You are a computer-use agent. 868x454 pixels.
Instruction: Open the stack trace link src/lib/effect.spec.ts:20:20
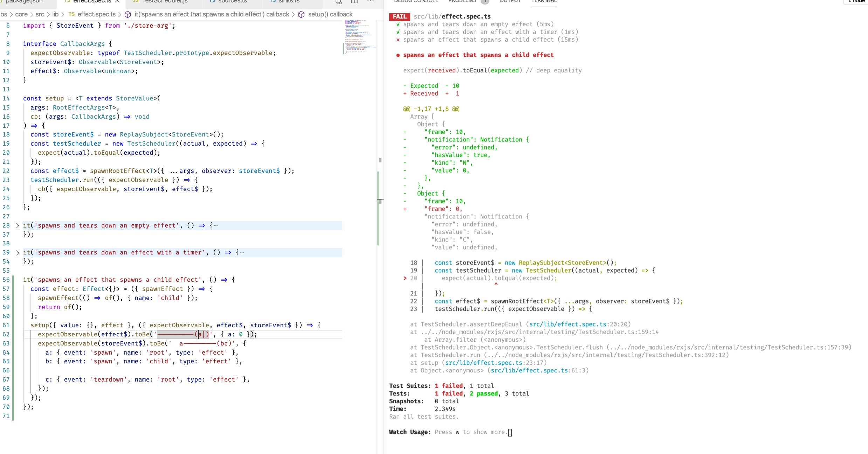[578, 324]
